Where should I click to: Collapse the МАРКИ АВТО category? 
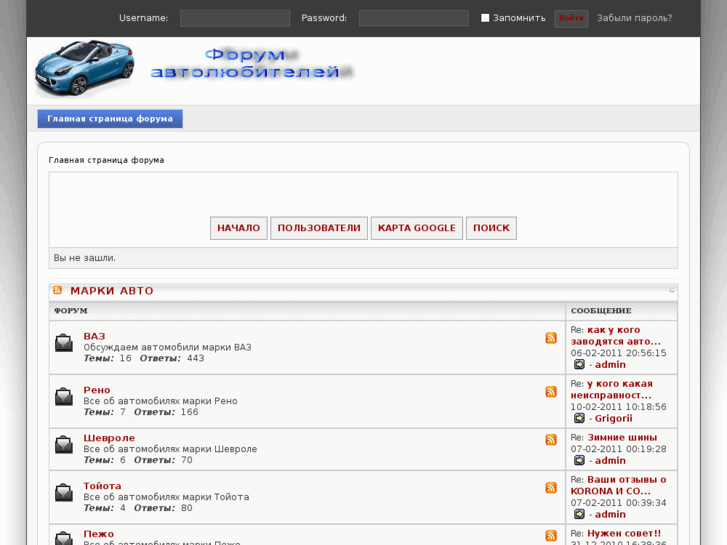671,290
